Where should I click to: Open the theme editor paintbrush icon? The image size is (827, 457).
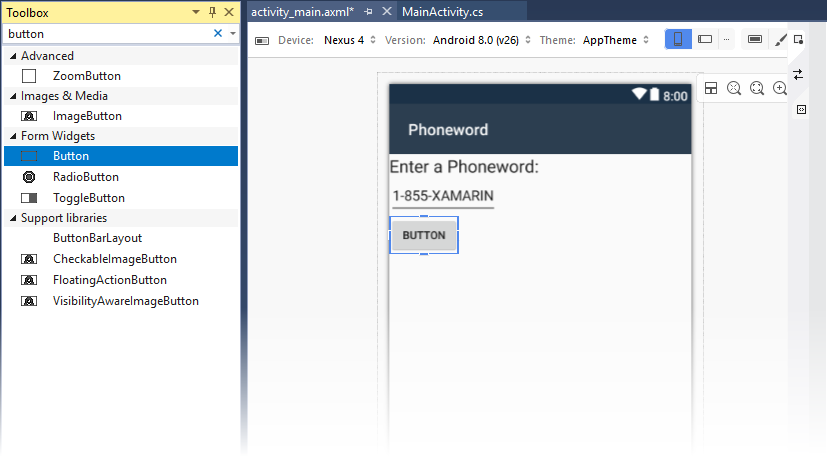pos(780,40)
